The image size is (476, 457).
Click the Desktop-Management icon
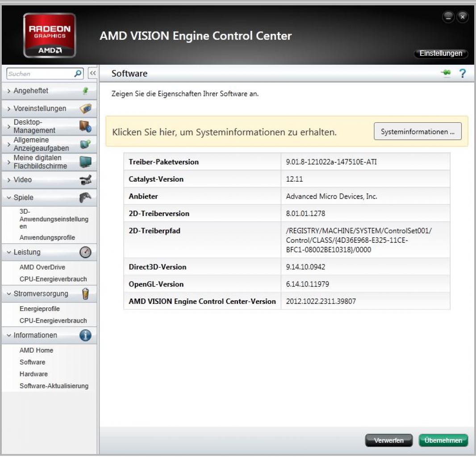85,126
